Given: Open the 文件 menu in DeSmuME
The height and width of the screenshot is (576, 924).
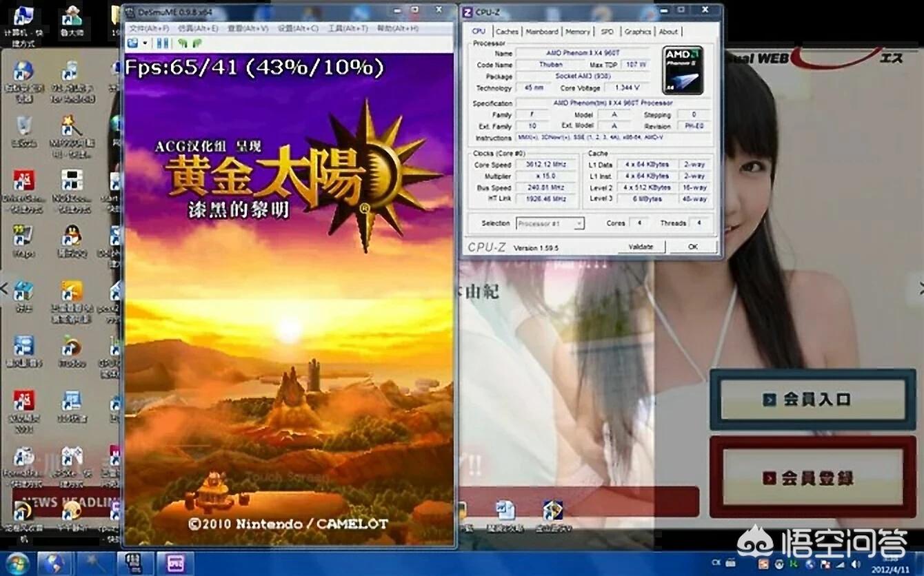Looking at the screenshot, I should coord(149,28).
